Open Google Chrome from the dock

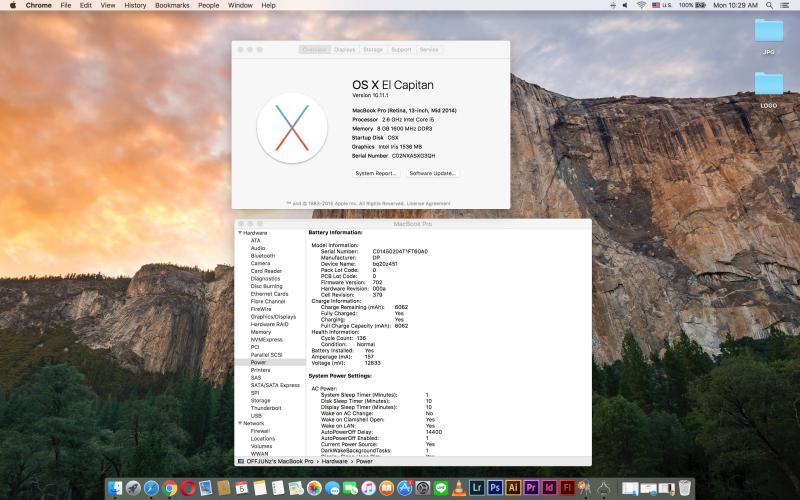pos(169,488)
